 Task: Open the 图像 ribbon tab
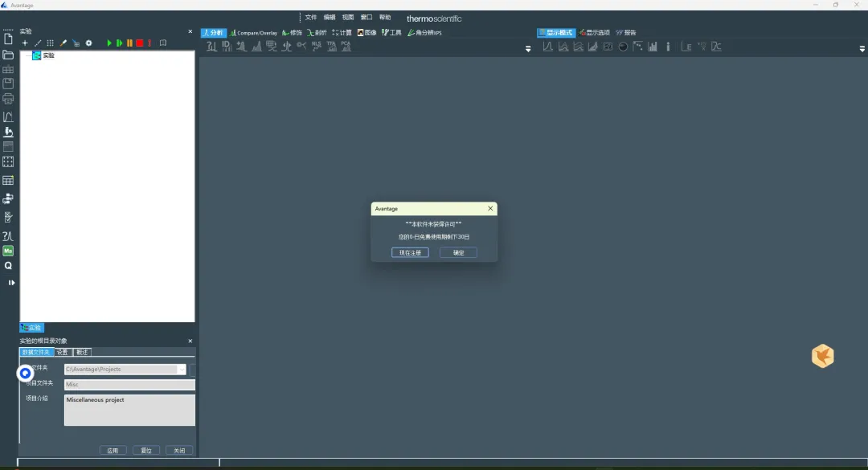pyautogui.click(x=367, y=33)
